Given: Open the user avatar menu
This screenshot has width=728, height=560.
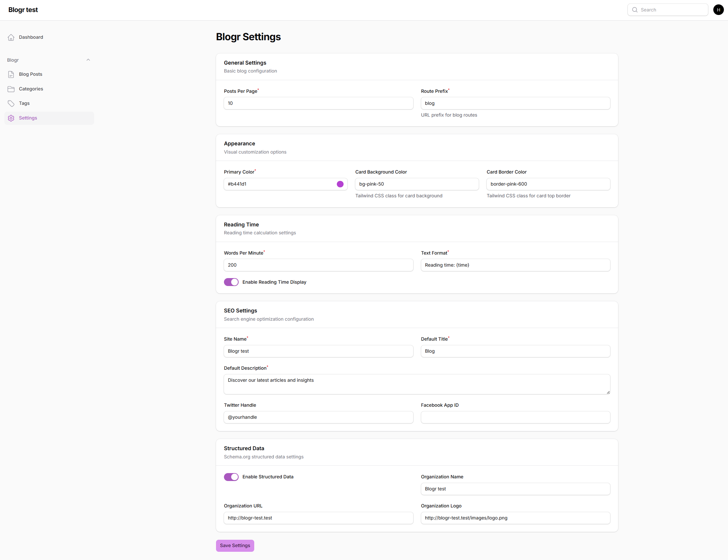Looking at the screenshot, I should point(718,10).
